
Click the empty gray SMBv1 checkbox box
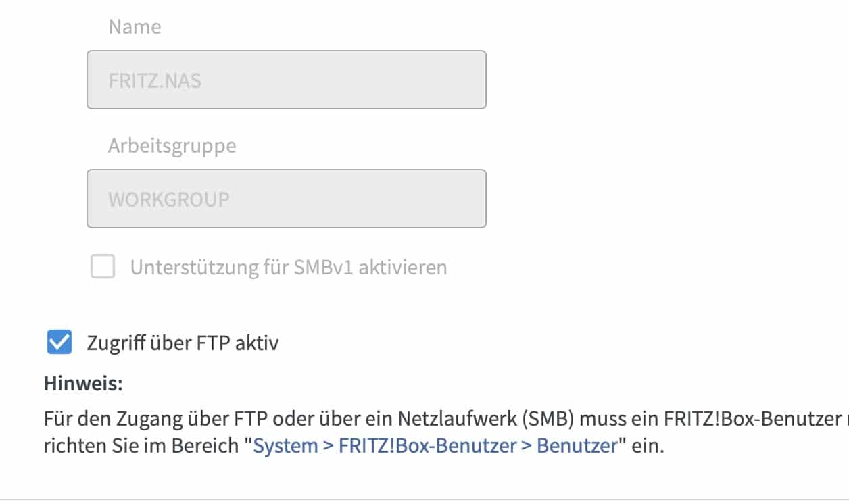coord(103,268)
